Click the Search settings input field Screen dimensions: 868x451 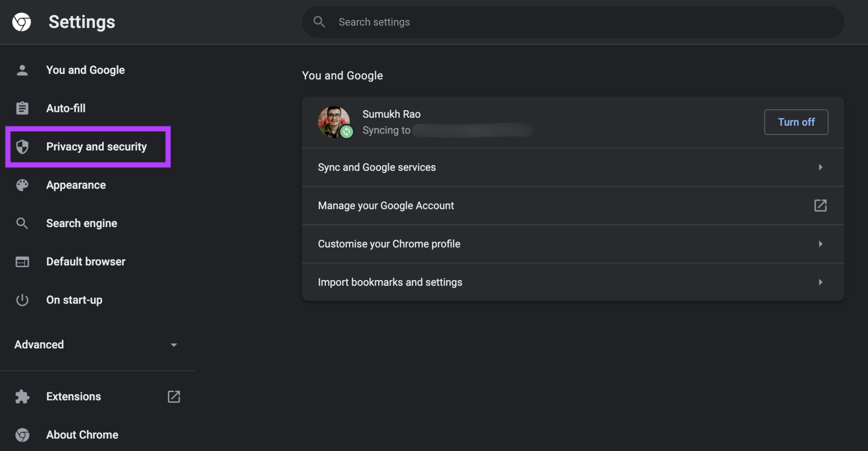point(572,22)
